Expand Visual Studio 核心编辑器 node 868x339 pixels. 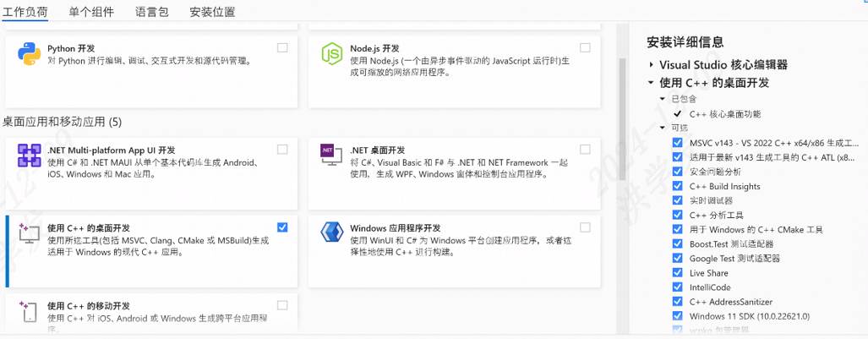[x=651, y=65]
